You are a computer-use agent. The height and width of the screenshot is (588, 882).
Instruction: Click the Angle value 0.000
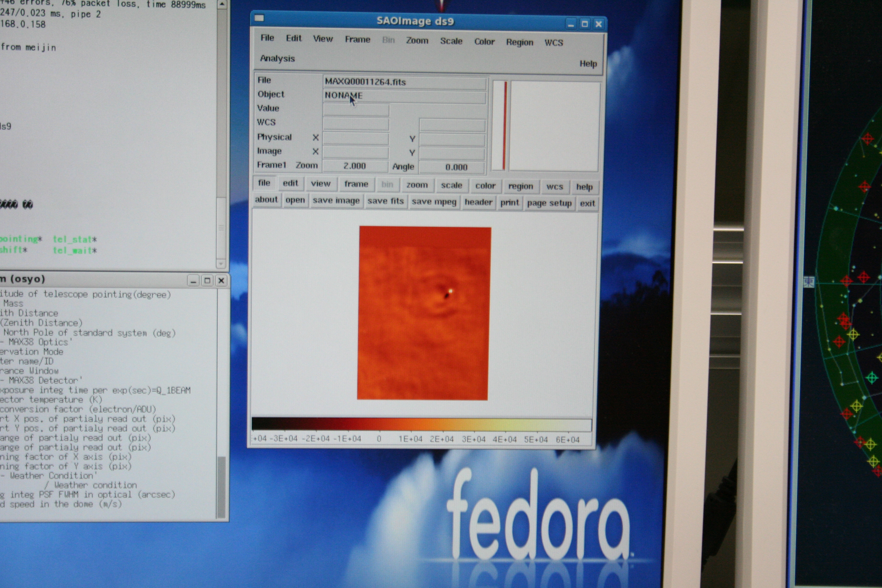(452, 167)
